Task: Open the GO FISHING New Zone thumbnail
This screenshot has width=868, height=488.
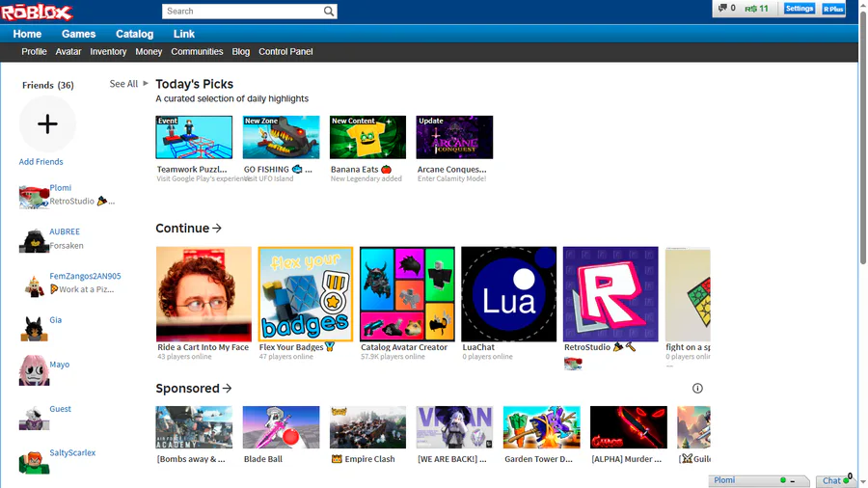Action: 282,137
